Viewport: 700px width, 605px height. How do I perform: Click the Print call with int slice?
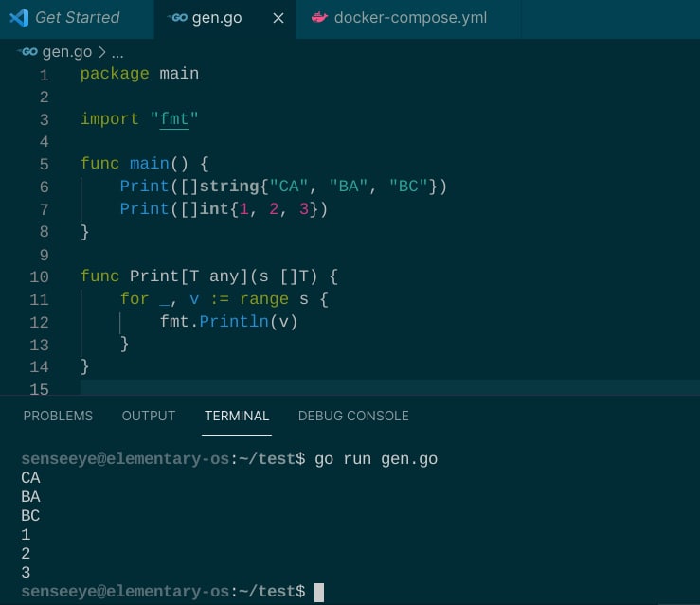tap(144, 209)
